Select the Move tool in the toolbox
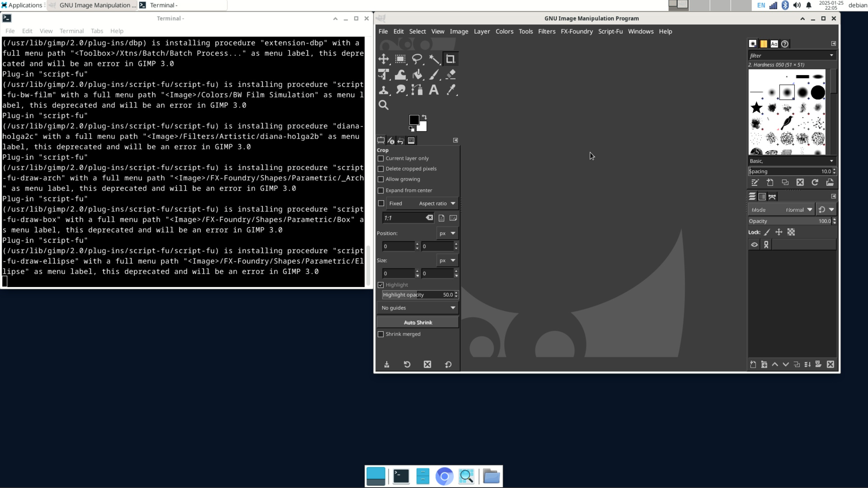 coord(384,59)
